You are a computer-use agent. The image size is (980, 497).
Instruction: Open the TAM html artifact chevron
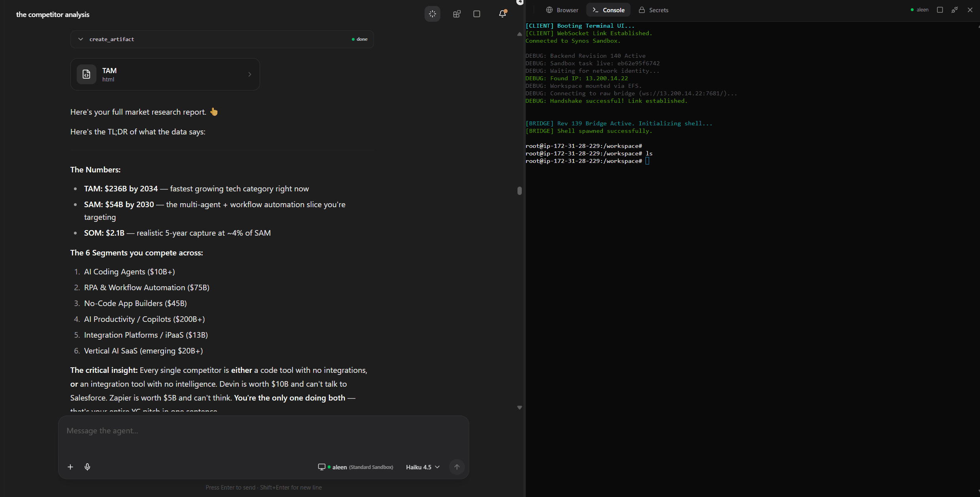tap(249, 74)
